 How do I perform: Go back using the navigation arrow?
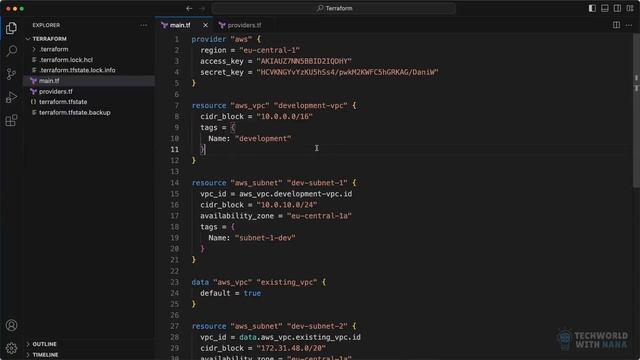189,8
